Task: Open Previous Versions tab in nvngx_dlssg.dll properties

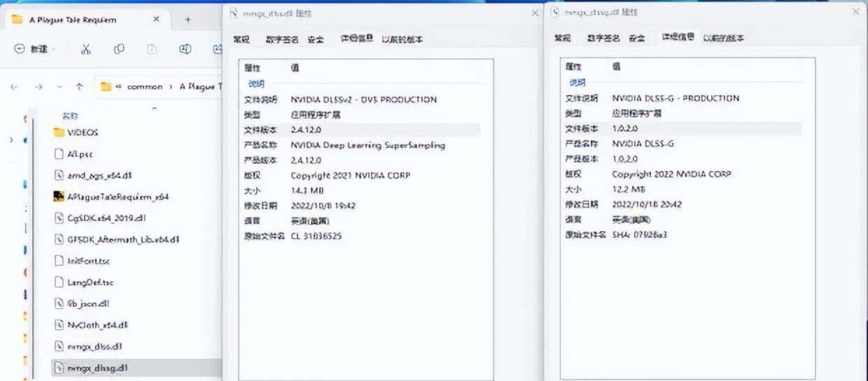Action: pos(724,38)
